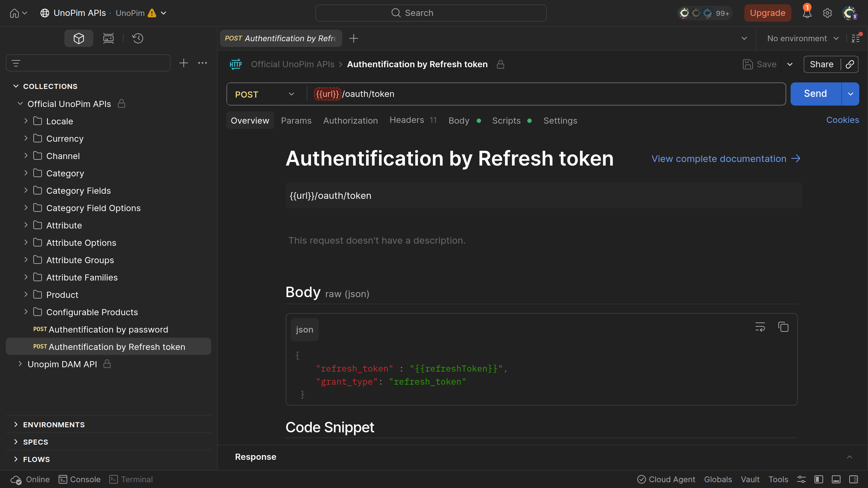
Task: Click the Save button
Action: (x=759, y=64)
